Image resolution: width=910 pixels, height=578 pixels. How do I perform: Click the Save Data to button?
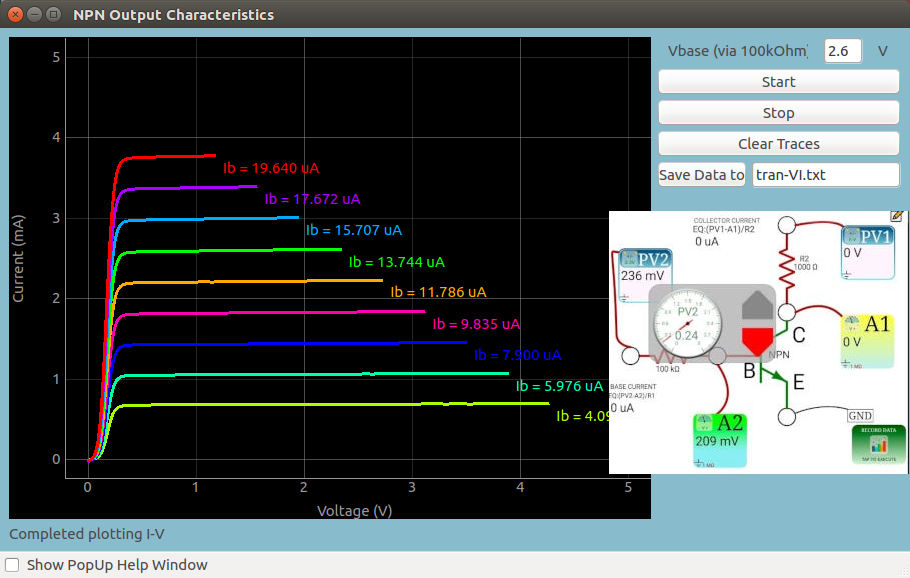click(x=702, y=175)
